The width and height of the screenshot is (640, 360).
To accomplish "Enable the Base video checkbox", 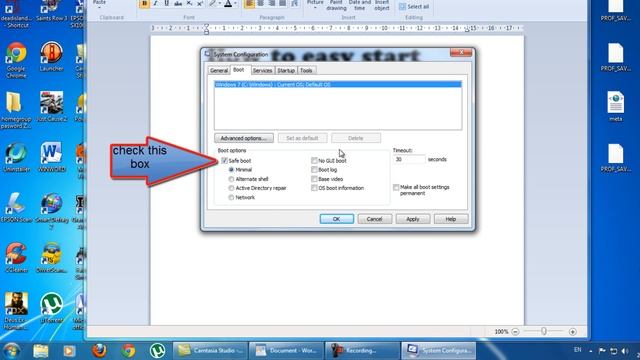I will click(314, 179).
